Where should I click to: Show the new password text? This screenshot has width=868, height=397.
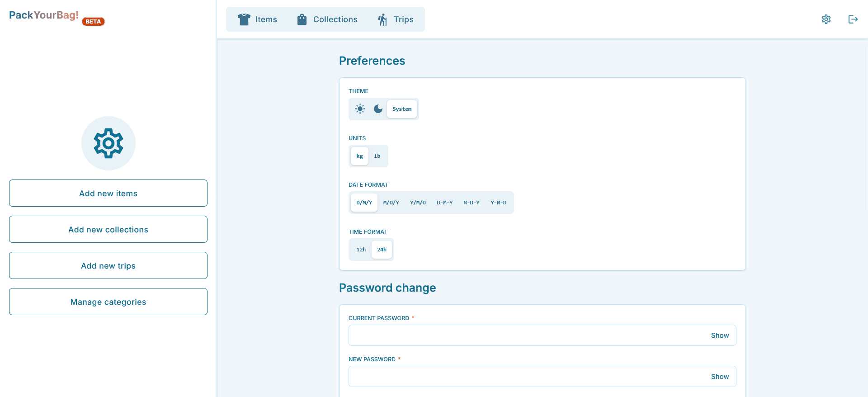[720, 377]
